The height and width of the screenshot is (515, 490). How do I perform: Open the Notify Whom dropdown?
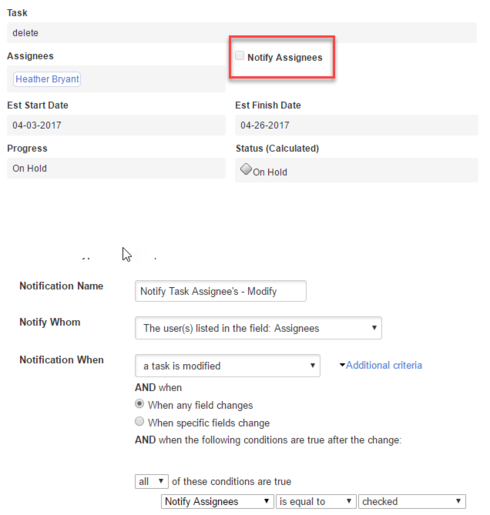[258, 328]
